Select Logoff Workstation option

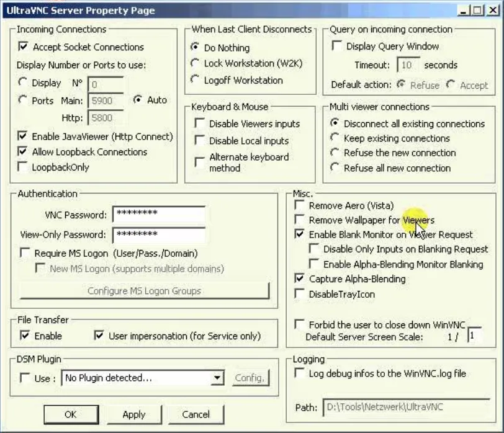[x=195, y=79]
